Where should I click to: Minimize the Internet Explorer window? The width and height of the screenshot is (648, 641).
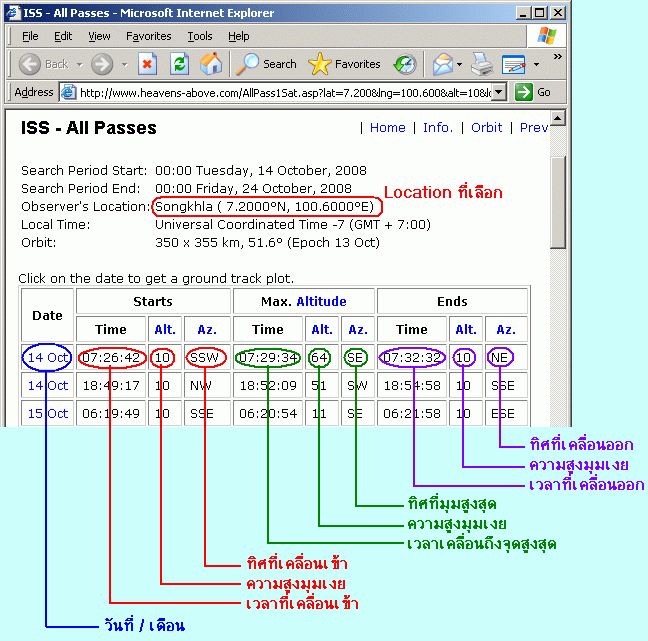524,13
